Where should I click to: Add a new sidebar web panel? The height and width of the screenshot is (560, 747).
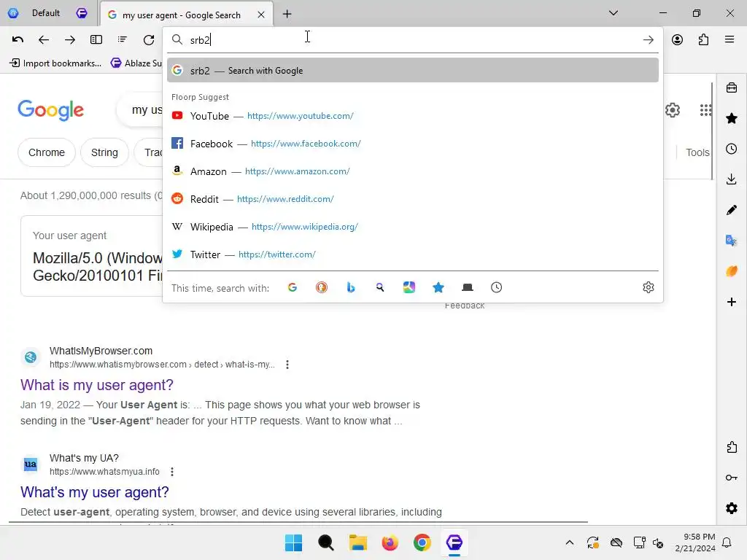click(x=732, y=302)
